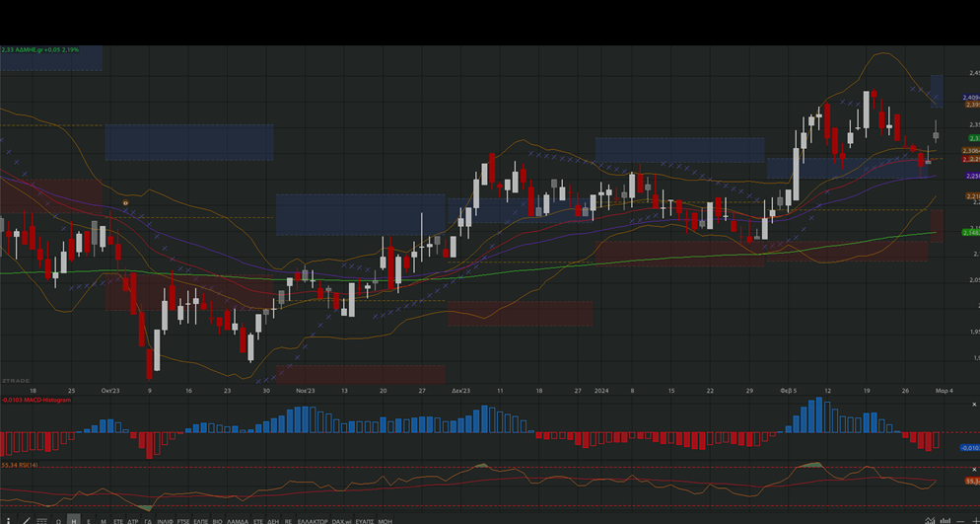The width and height of the screenshot is (980, 524).
Task: Load the ΓΔ symbol shortcut
Action: point(148,521)
